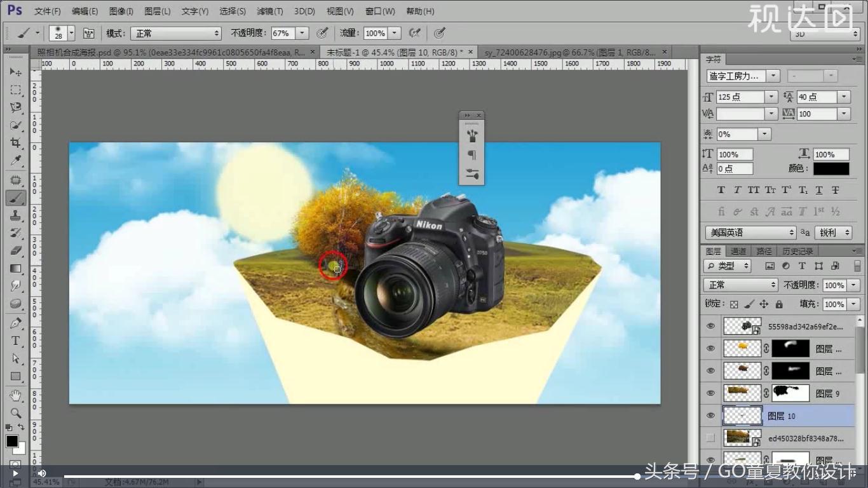Toggle visibility of 图层 9
This screenshot has height=488, width=868.
pyautogui.click(x=710, y=393)
